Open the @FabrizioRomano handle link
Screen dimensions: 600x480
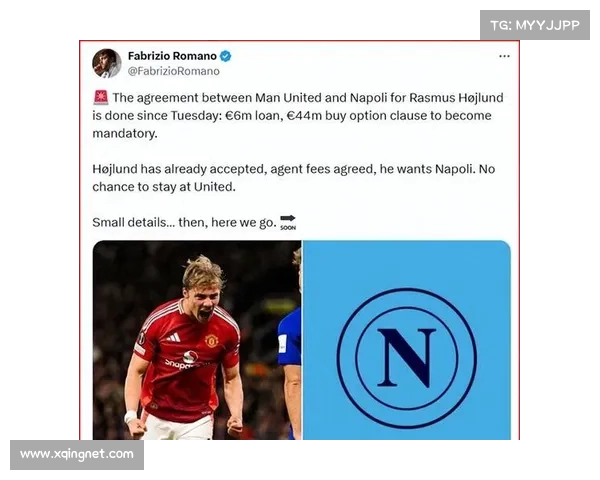[x=174, y=71]
